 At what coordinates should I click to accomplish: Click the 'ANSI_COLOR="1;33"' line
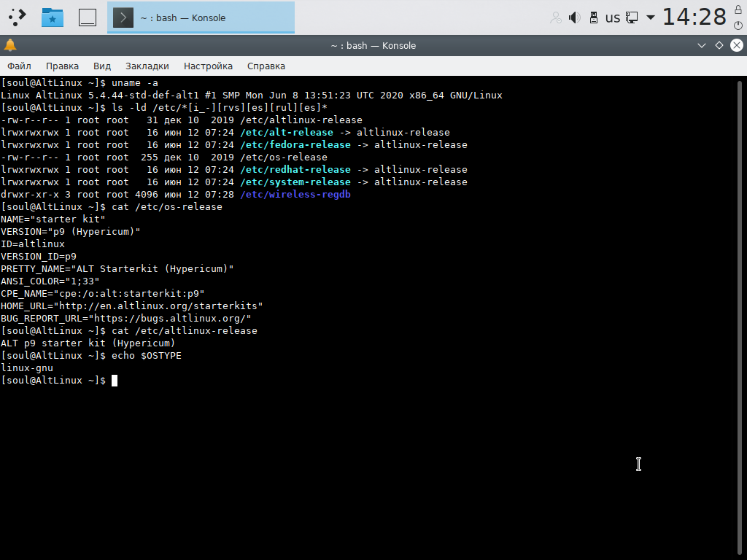pyautogui.click(x=50, y=281)
